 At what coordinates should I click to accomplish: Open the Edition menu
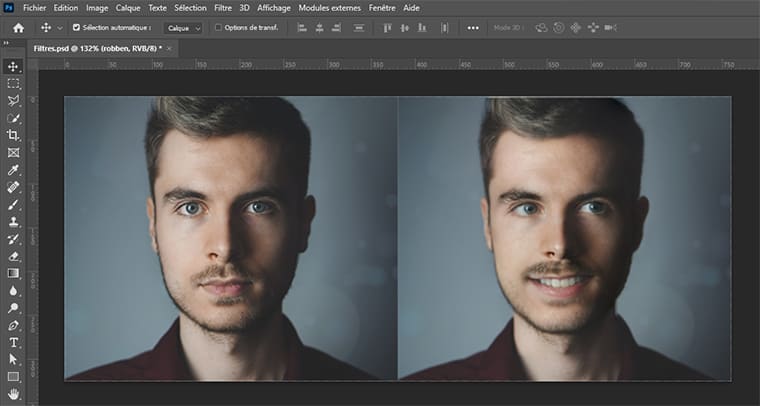65,8
